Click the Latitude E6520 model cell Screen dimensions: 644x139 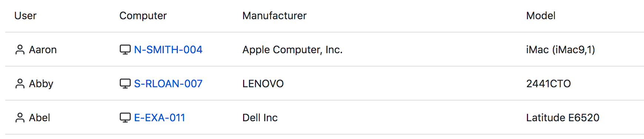(x=563, y=118)
